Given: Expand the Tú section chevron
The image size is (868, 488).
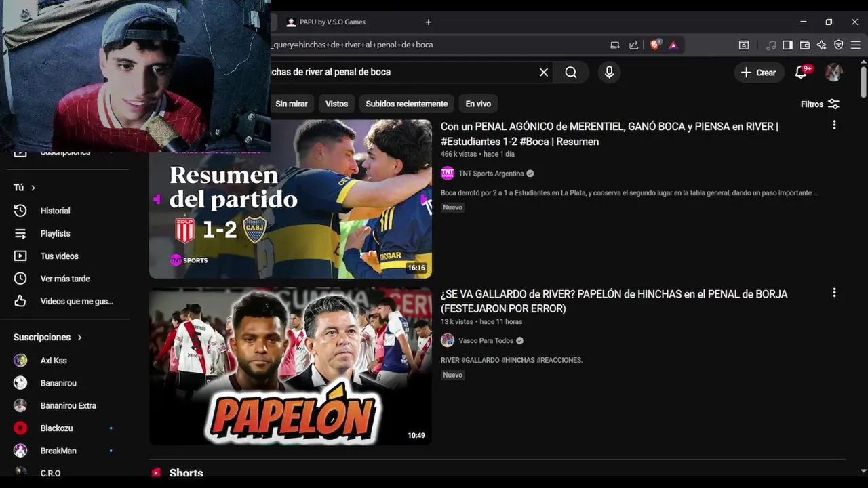Looking at the screenshot, I should 33,188.
